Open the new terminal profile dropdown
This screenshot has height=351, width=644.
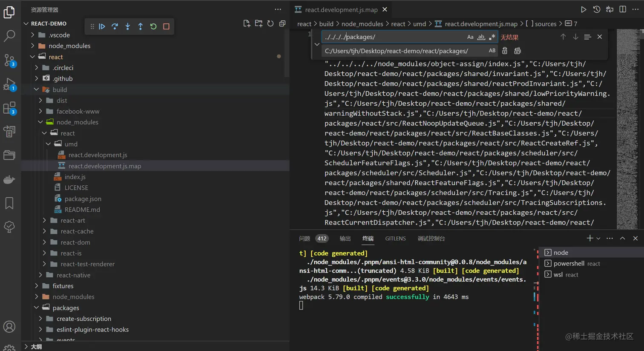coord(598,239)
